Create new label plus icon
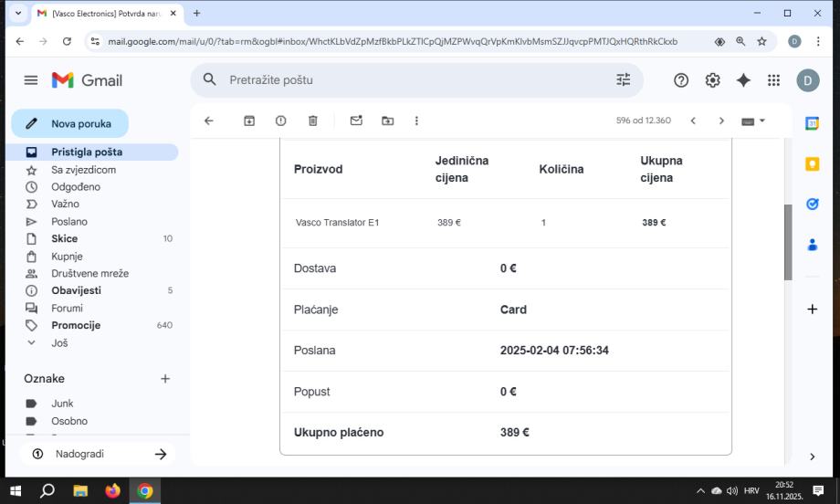 pyautogui.click(x=165, y=379)
